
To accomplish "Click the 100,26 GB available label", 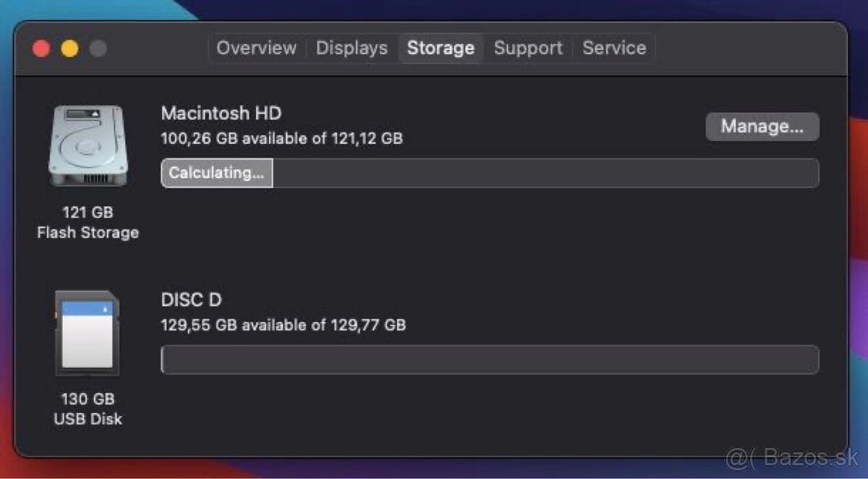I will coord(282,138).
